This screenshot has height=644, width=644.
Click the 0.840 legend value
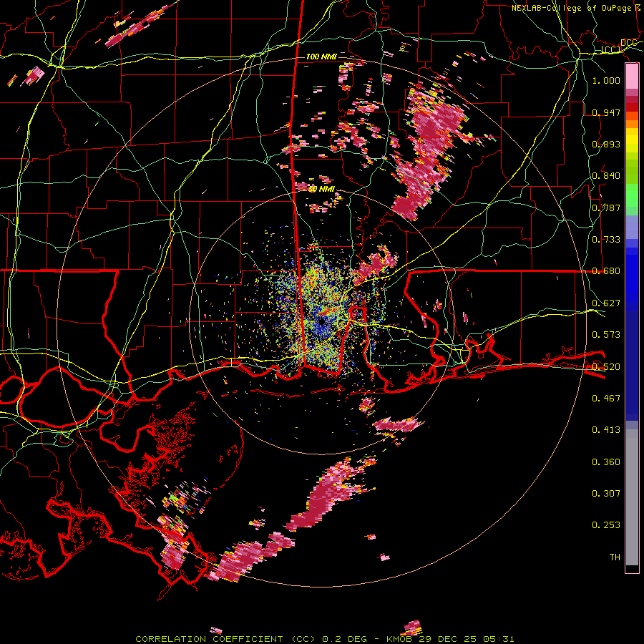tap(606, 176)
